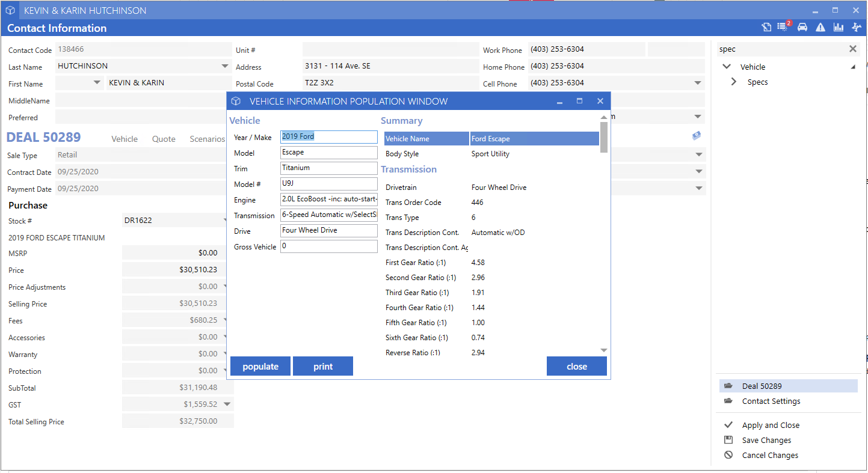The width and height of the screenshot is (868, 473).
Task: Open the Price Adjustments dropdown arrow
Action: (226, 287)
